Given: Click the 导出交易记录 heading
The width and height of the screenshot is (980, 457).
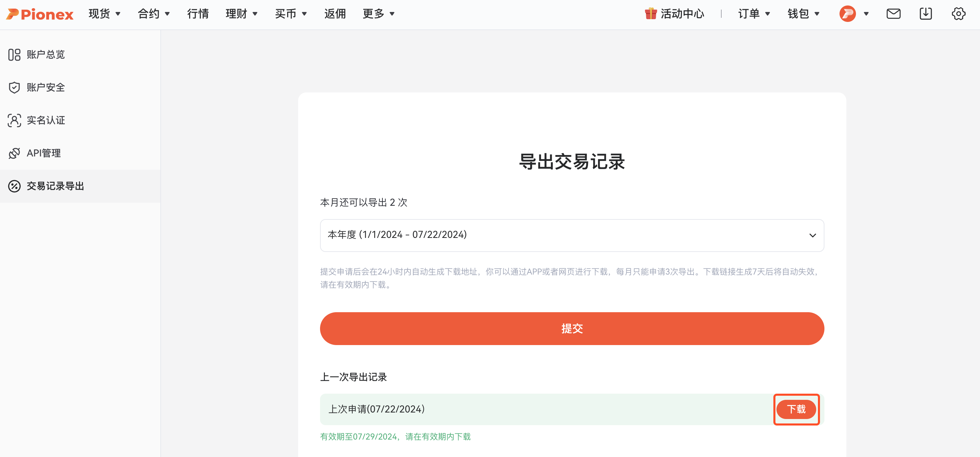Looking at the screenshot, I should [572, 162].
